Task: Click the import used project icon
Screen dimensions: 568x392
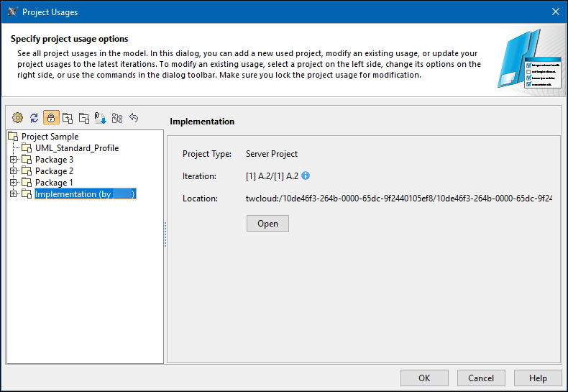Action: tap(101, 118)
